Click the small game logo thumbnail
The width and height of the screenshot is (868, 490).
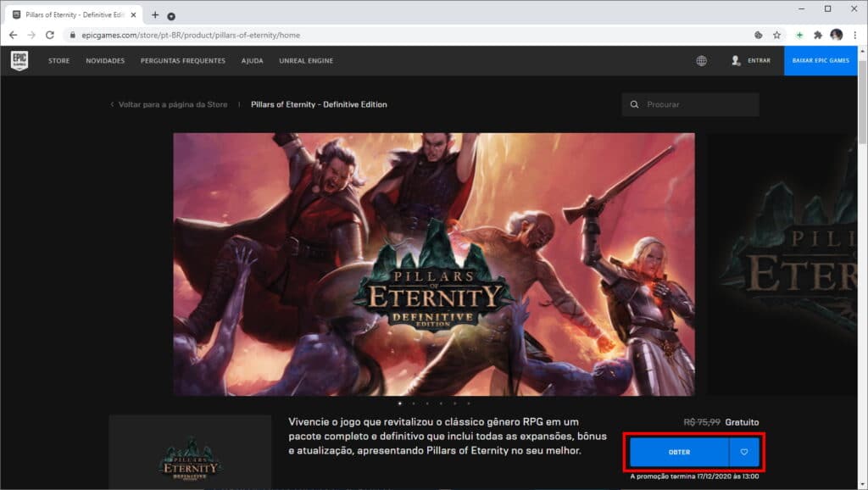pyautogui.click(x=190, y=452)
